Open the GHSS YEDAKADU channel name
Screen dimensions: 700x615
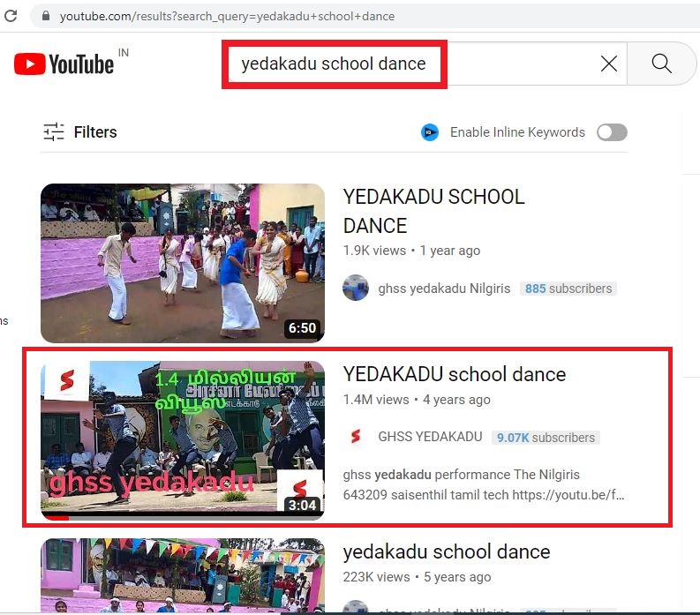(431, 437)
